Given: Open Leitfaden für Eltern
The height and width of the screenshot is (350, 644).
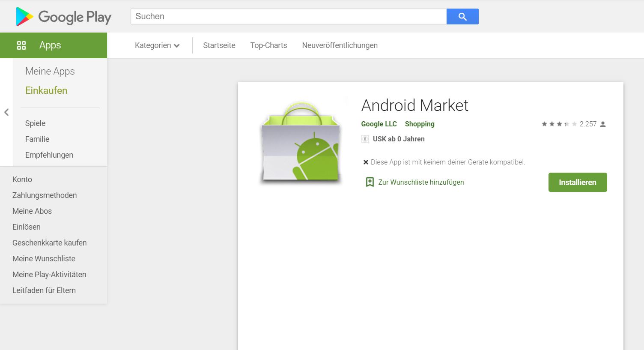Looking at the screenshot, I should [x=44, y=290].
